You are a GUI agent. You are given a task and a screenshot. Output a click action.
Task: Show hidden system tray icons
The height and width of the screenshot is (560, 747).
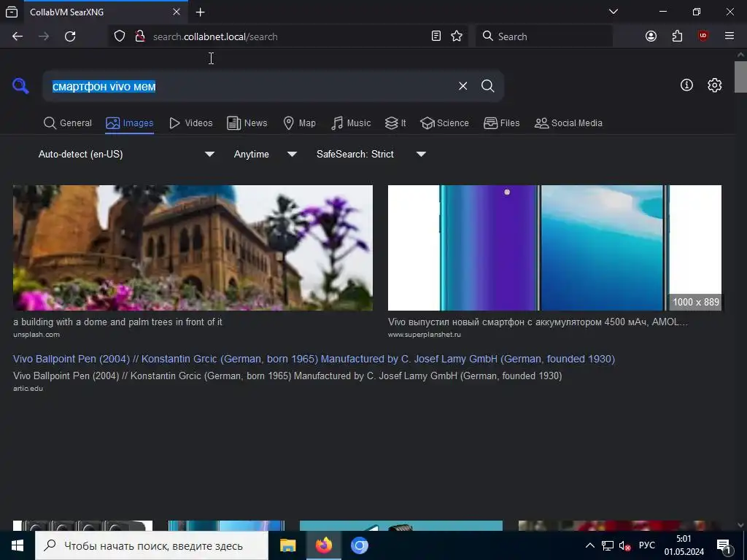click(x=589, y=545)
